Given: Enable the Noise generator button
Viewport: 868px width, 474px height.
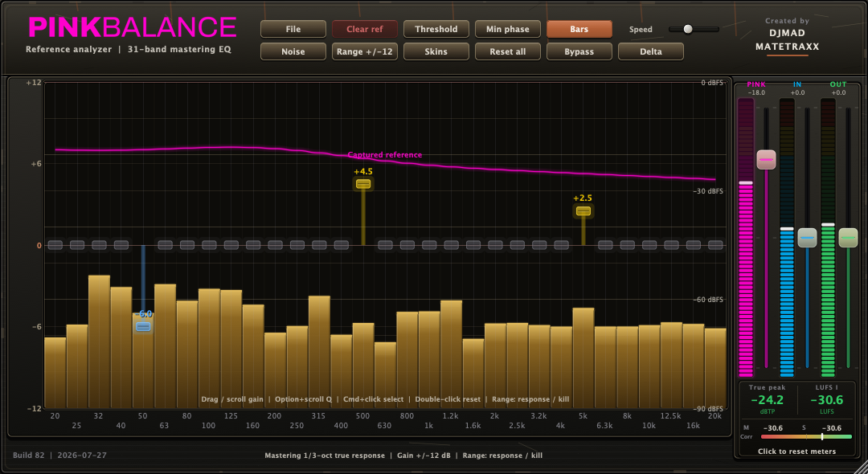Looking at the screenshot, I should click(293, 51).
